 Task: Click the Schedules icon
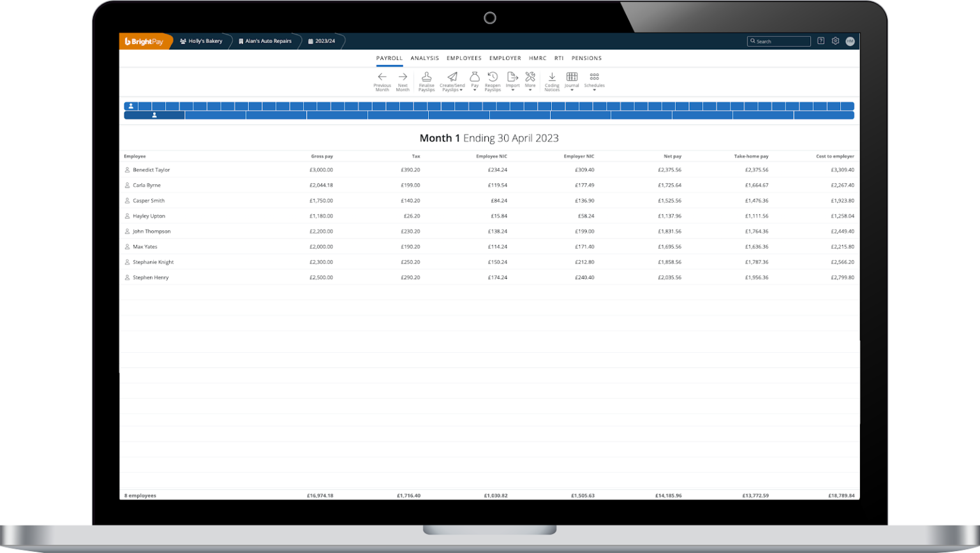coord(594,76)
